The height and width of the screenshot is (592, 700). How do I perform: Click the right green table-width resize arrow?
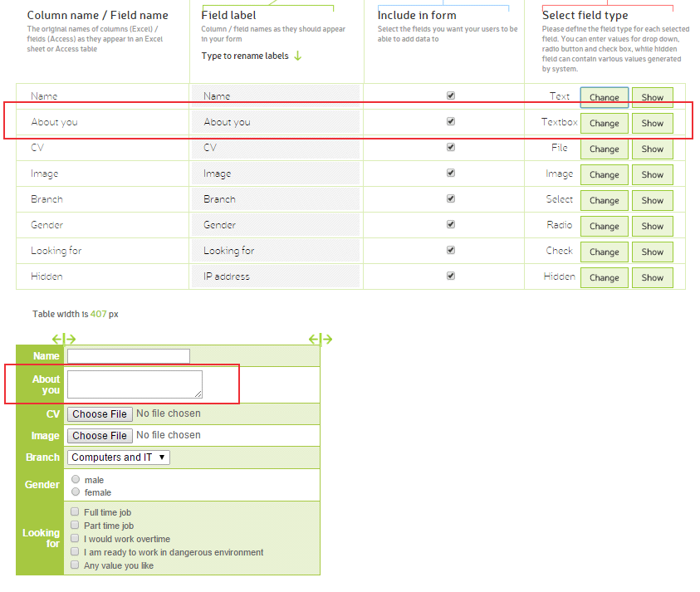coord(320,339)
